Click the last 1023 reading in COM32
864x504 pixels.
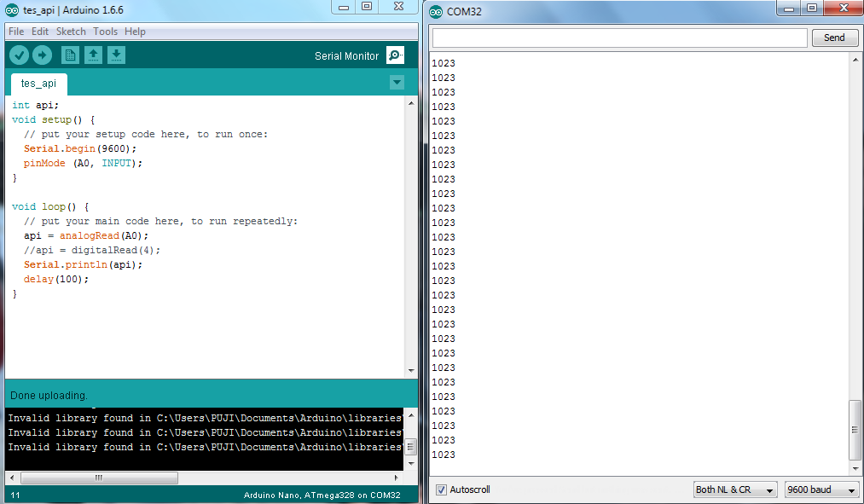(x=443, y=455)
